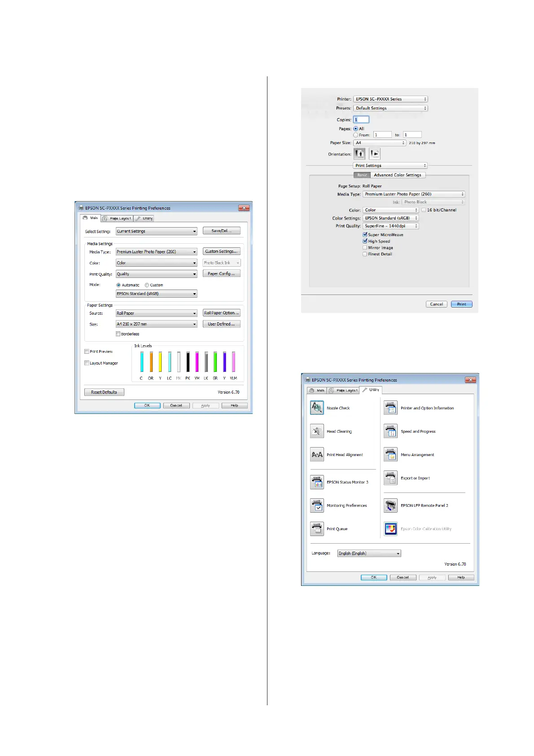
Task: Enable the 16 bit/Channel checkbox
Action: point(424,210)
